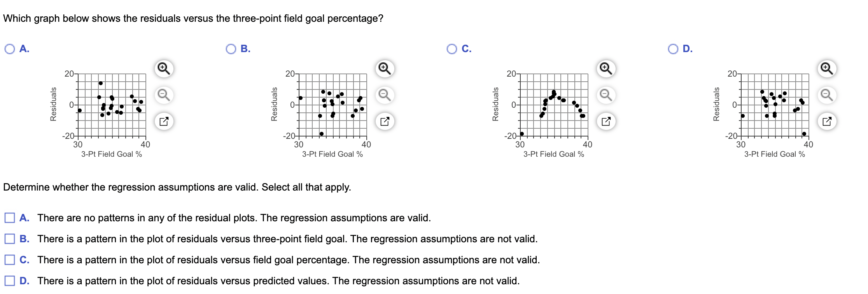868x294 pixels.
Task: Click the zoom-out magnifier beside graph B
Action: [x=384, y=95]
